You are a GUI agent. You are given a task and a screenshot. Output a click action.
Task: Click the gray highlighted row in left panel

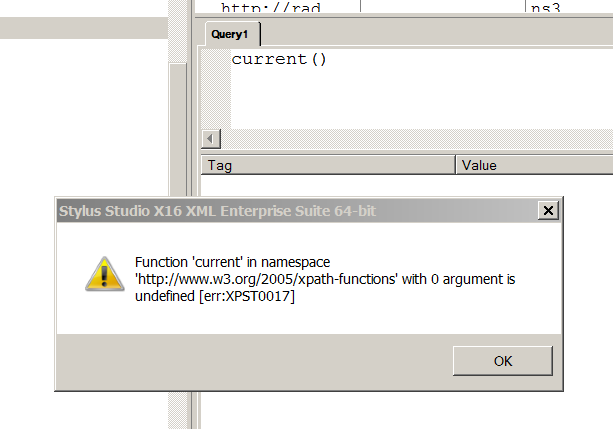pos(82,27)
